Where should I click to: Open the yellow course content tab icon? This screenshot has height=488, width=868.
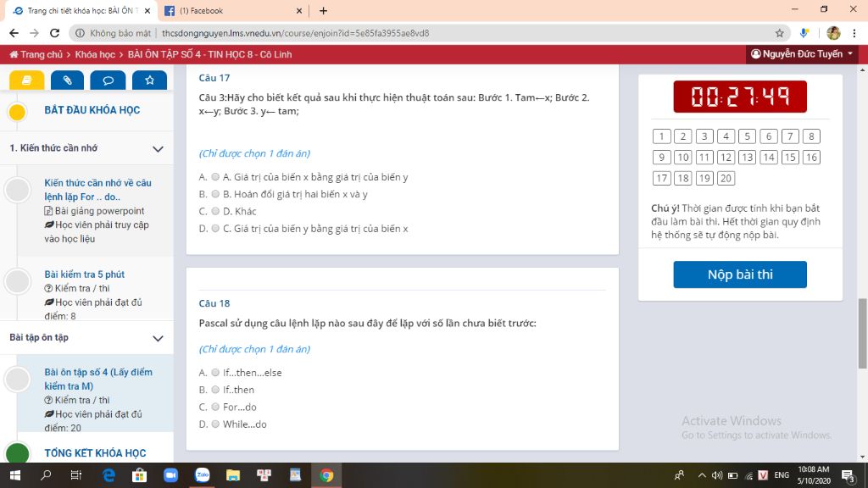coord(26,80)
